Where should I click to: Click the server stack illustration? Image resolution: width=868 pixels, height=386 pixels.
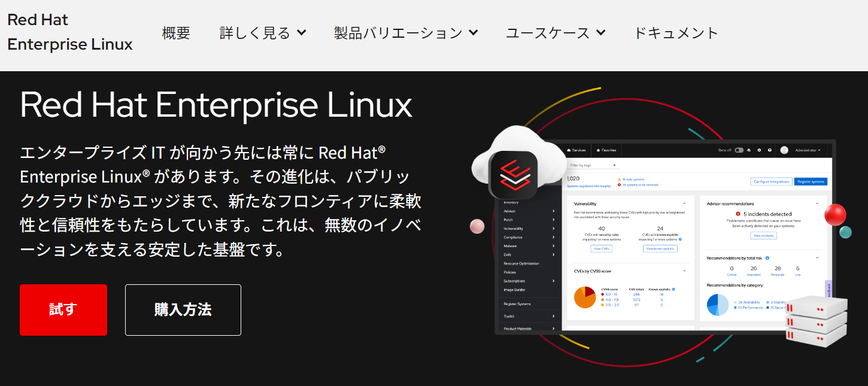[816, 321]
